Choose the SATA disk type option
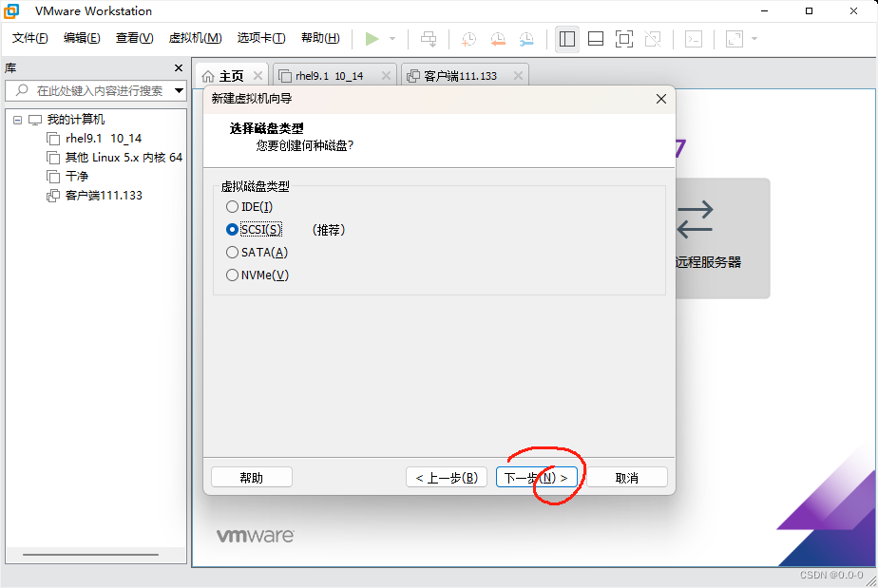The image size is (878, 588). click(x=232, y=252)
